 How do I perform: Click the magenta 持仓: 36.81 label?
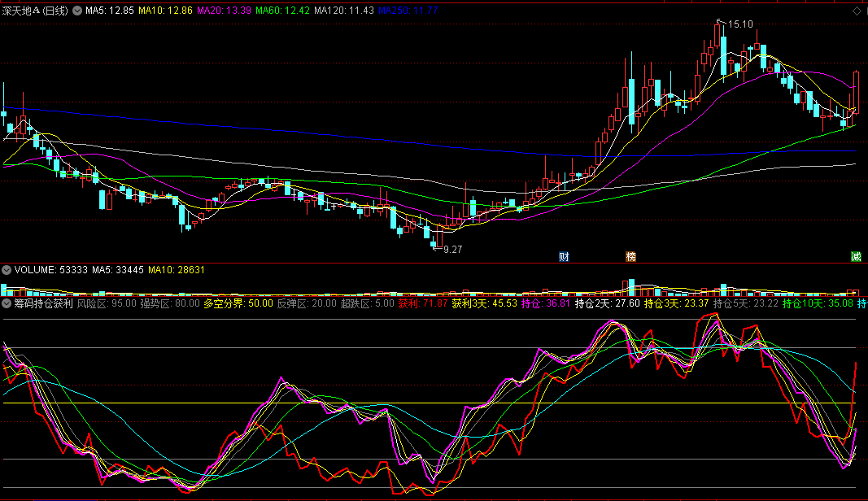546,303
